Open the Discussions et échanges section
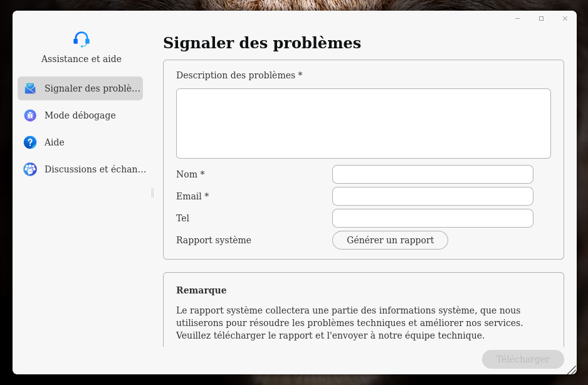The width and height of the screenshot is (588, 385). 95,169
